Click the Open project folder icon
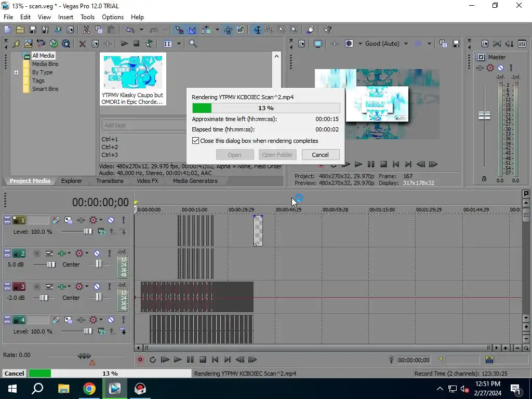 pos(20,30)
